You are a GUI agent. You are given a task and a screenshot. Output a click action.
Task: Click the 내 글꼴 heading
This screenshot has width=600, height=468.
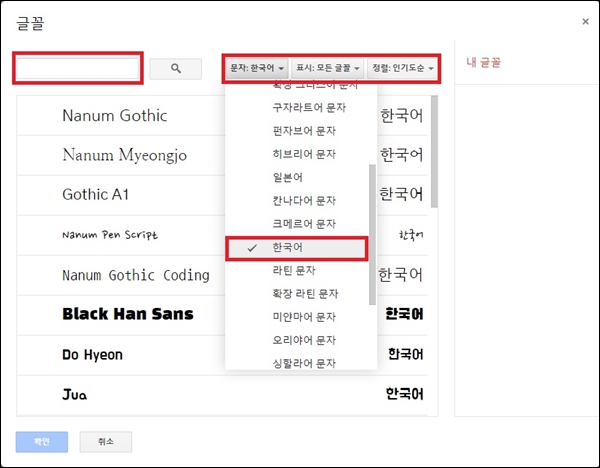483,62
